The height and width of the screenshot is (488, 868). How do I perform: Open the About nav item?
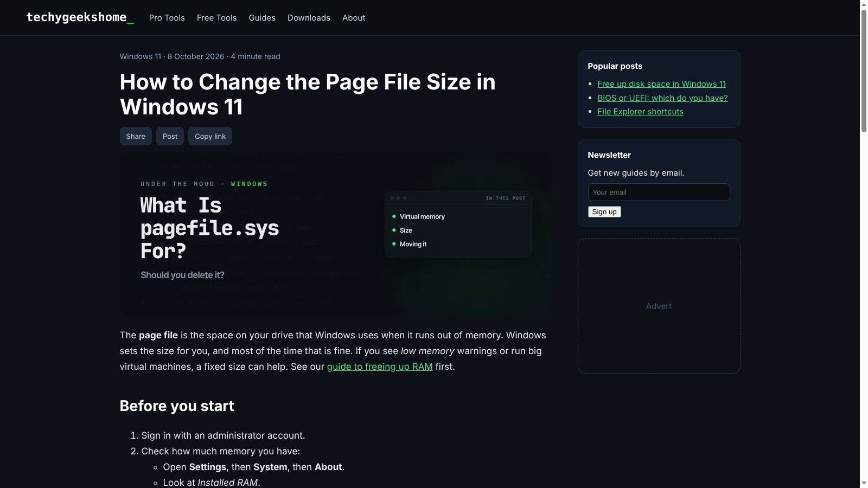click(354, 18)
